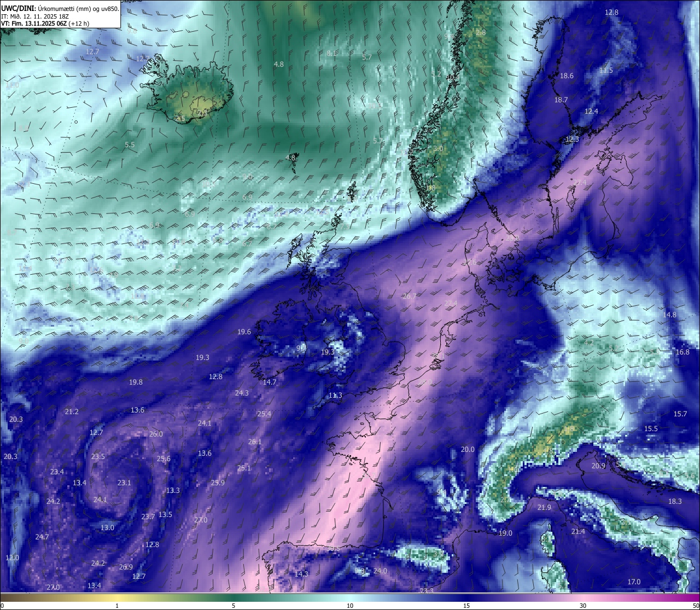The image size is (700, 610).
Task: Click the value '21.9' on the map
Action: (x=544, y=508)
